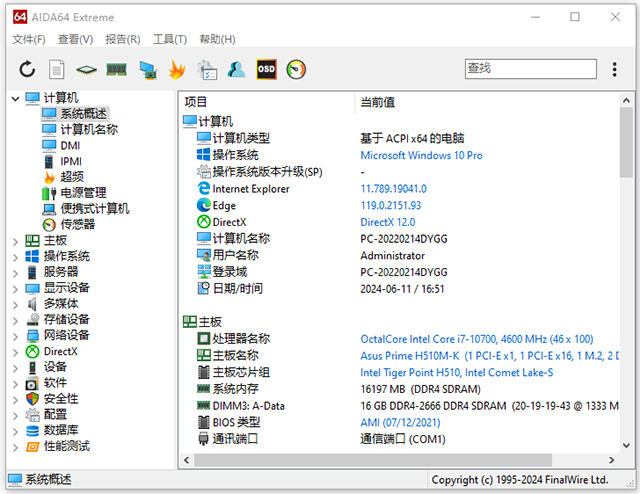The height and width of the screenshot is (494, 640).
Task: Expand the 多媒体 tree node
Action: pos(16,305)
